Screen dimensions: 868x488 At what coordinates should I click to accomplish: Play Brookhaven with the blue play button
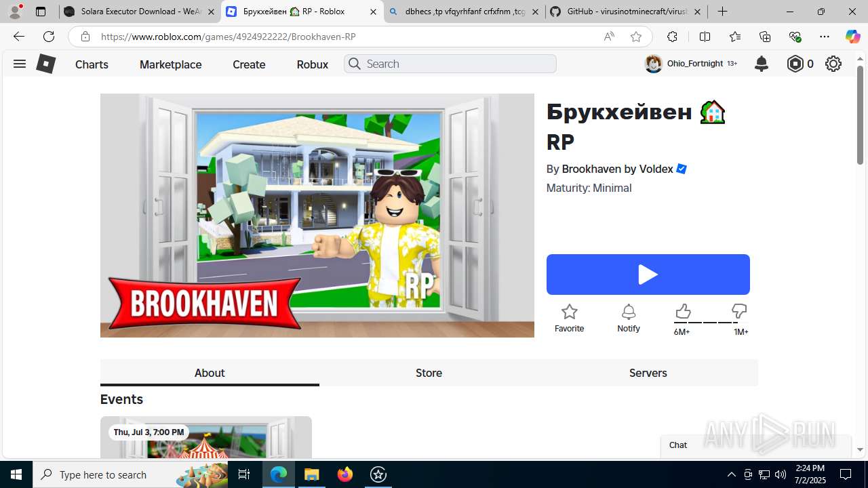pos(648,274)
